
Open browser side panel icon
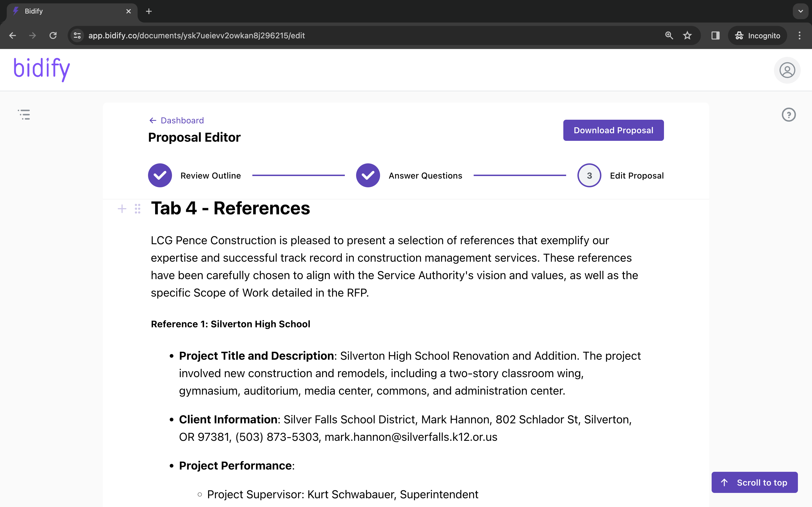pos(715,35)
